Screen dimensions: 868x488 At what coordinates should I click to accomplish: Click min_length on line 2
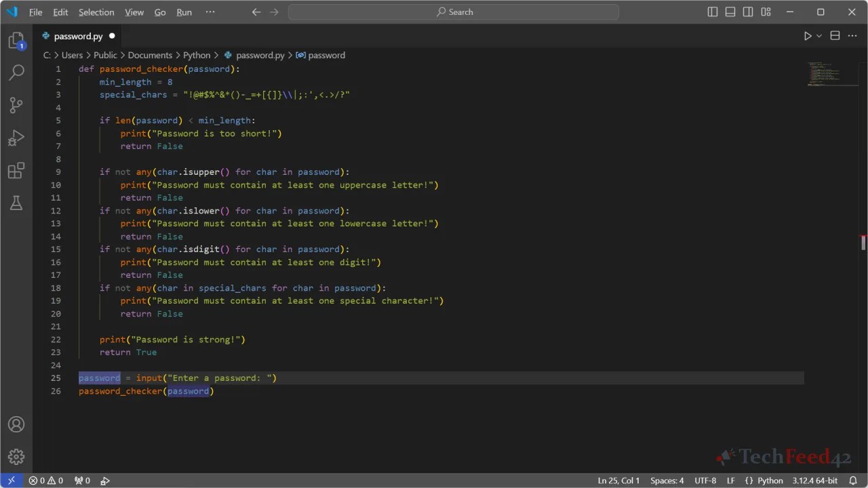(x=125, y=82)
